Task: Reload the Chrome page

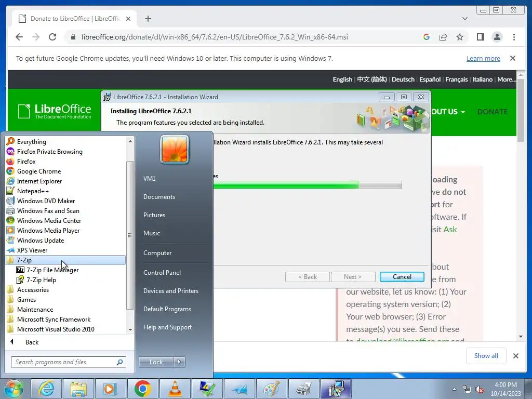Action: point(52,37)
